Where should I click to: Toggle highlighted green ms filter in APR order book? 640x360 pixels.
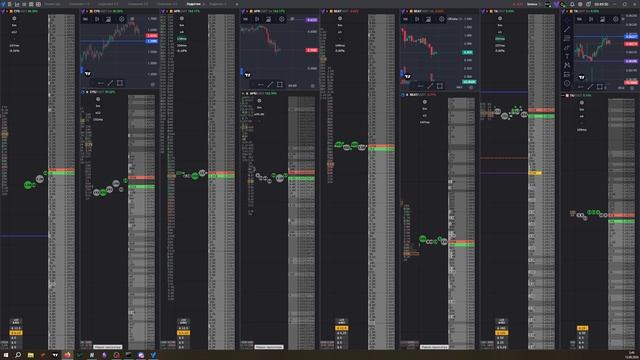(x=182, y=39)
